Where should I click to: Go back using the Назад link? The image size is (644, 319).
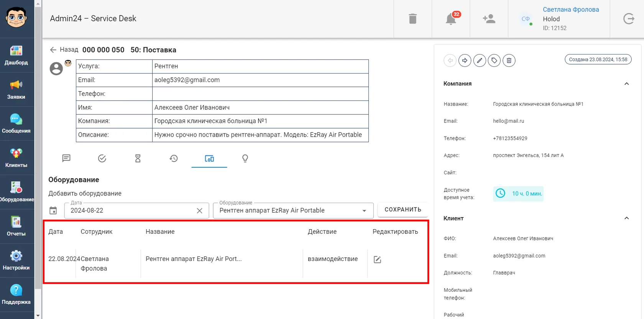pyautogui.click(x=64, y=50)
